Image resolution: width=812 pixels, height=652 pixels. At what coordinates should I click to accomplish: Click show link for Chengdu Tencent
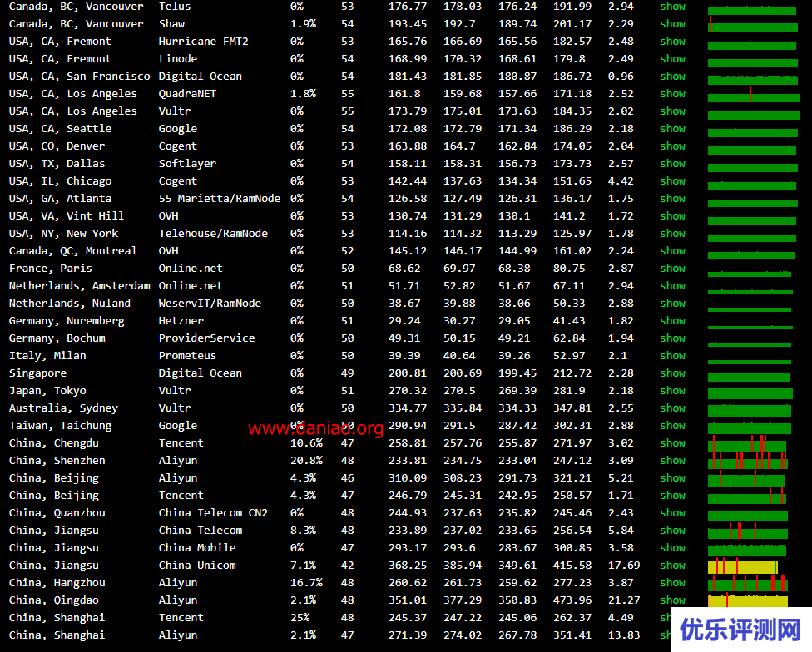[672, 443]
